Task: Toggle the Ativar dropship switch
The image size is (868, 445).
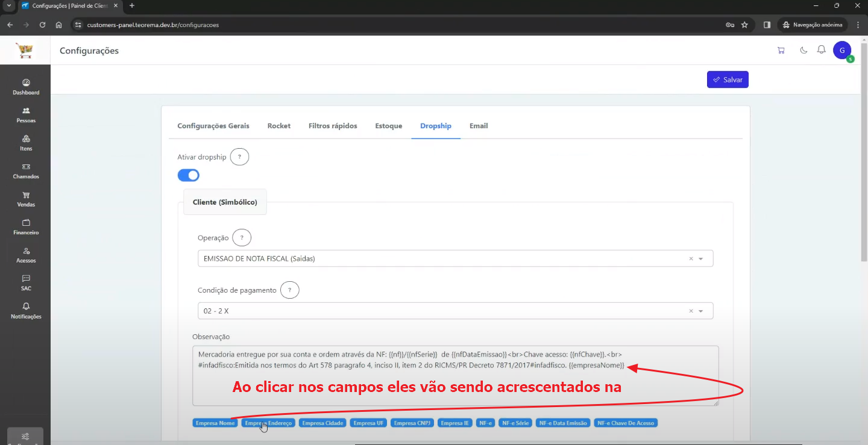Action: (188, 175)
